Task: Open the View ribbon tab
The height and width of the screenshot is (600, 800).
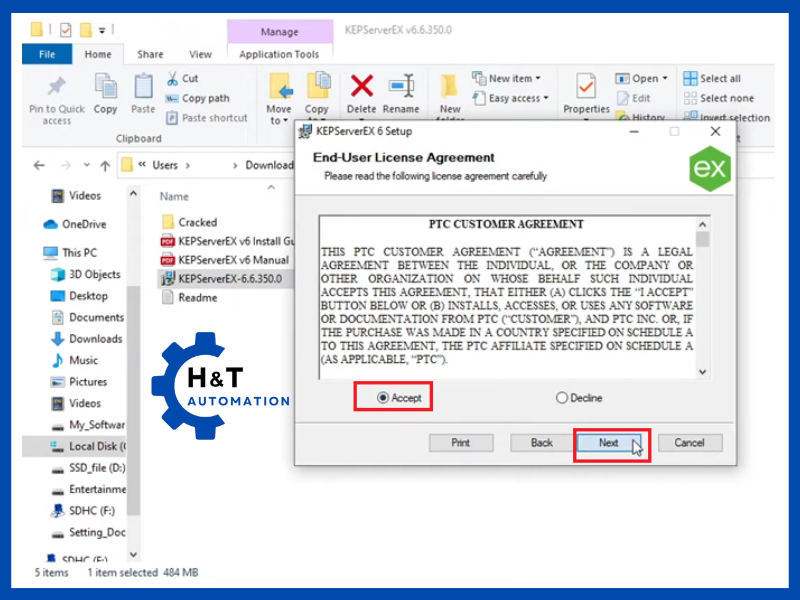Action: 200,54
